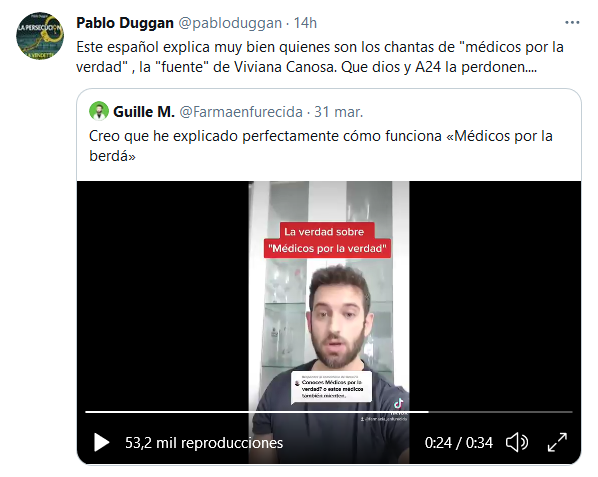Open the @pabloduggan handle
The height and width of the screenshot is (477, 598).
[230, 23]
